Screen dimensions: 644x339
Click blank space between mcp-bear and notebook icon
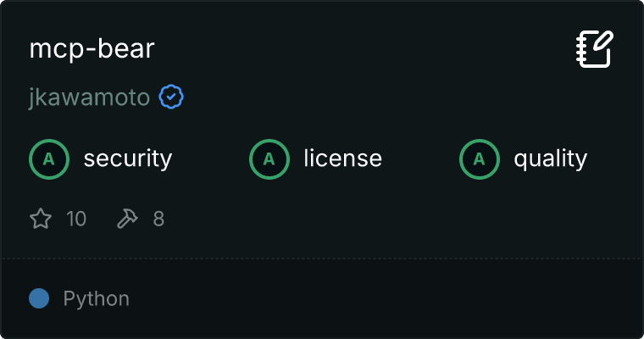[x=356, y=49]
